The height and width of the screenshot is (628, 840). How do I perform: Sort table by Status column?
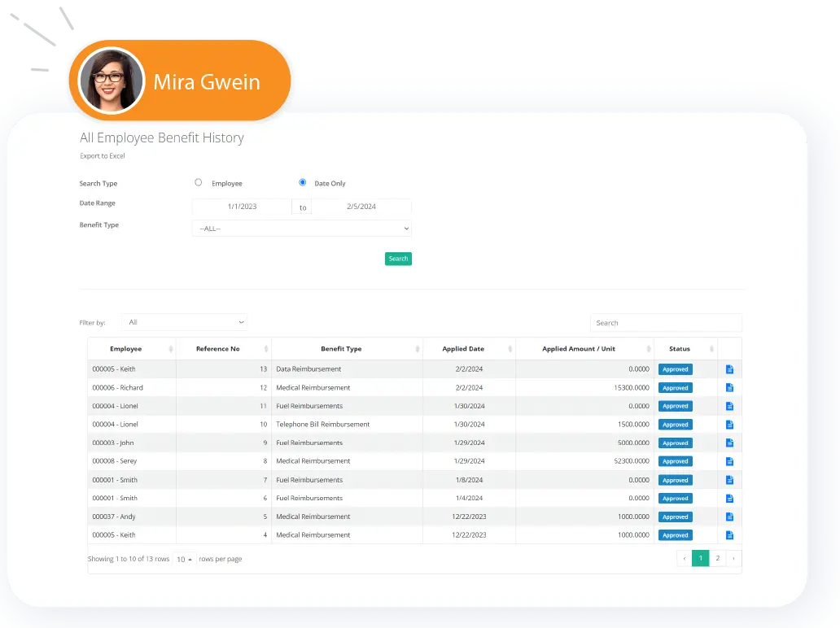(685, 349)
